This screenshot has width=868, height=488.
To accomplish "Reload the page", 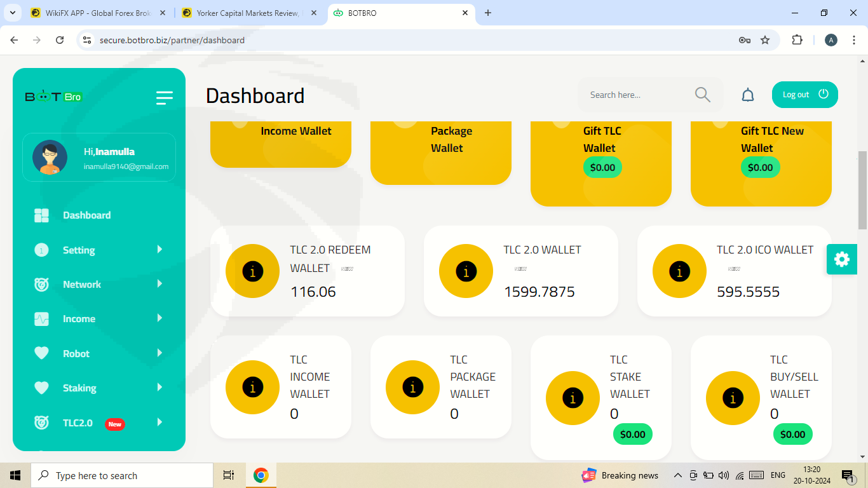I will (60, 40).
